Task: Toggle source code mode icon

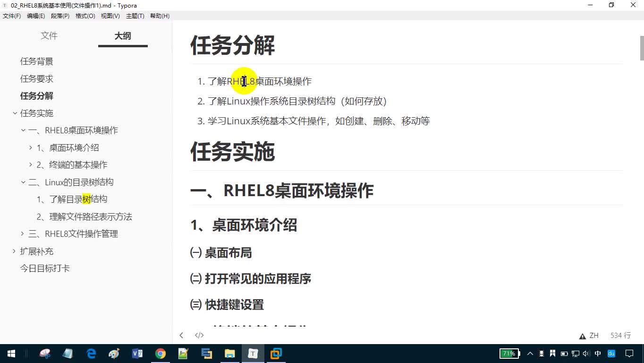Action: pyautogui.click(x=199, y=335)
